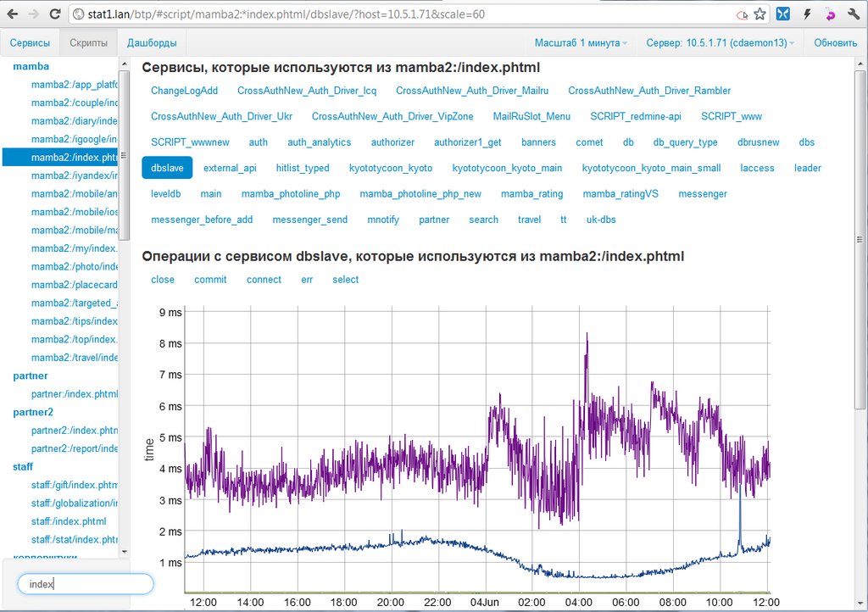This screenshot has width=868, height=612.
Task: Select MailRuSlot_Menu service
Action: point(531,117)
